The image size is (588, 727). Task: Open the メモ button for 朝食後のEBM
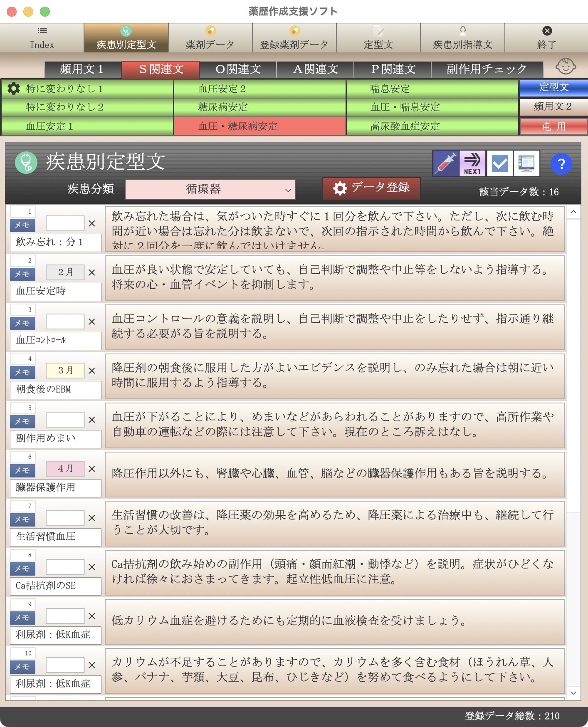(22, 372)
